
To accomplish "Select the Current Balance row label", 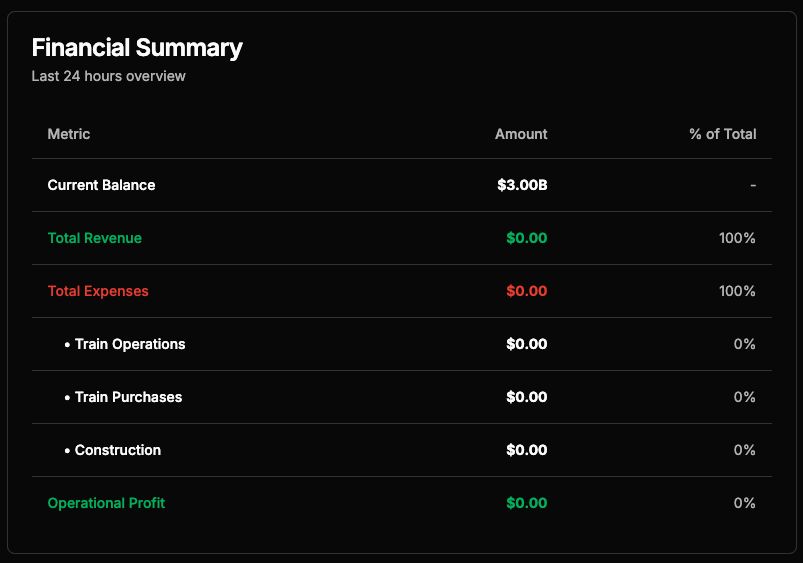I will point(101,185).
